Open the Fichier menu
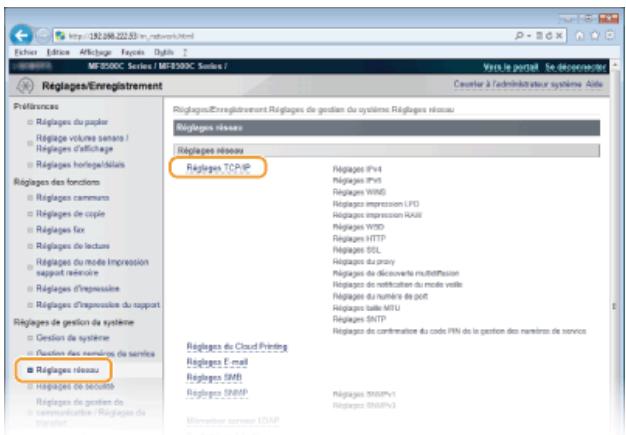The image size is (626, 435). click(26, 52)
